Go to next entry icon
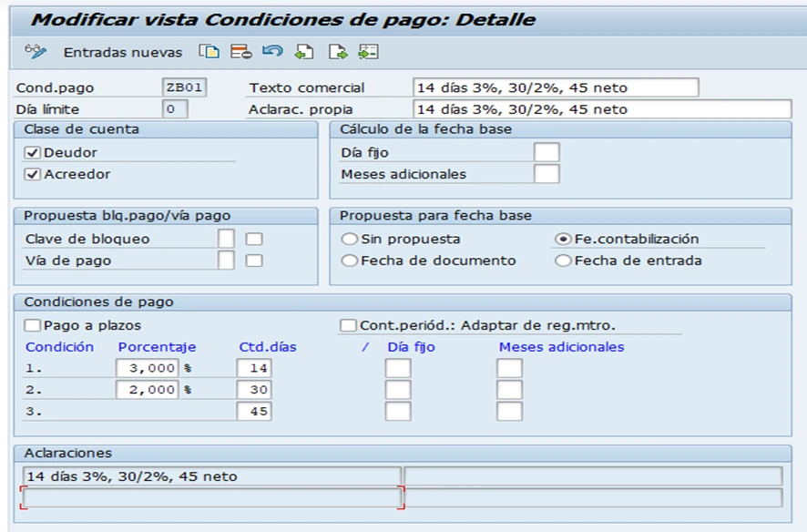This screenshot has height=532, width=807. click(338, 52)
